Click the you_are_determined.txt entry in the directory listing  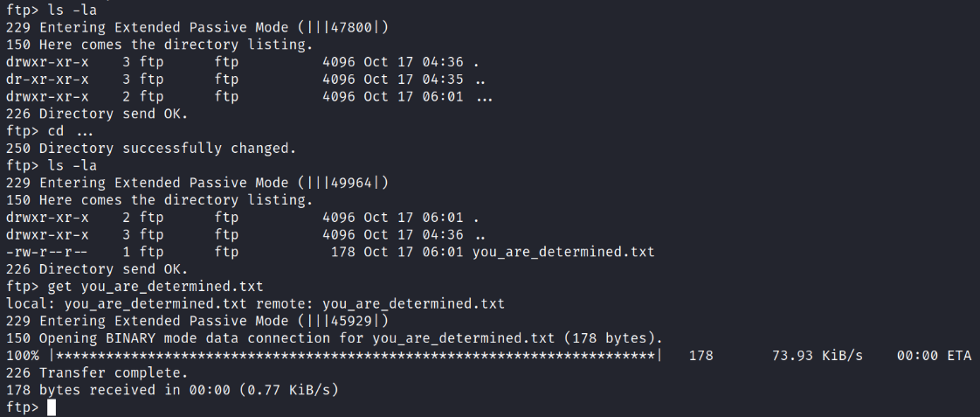(562, 252)
